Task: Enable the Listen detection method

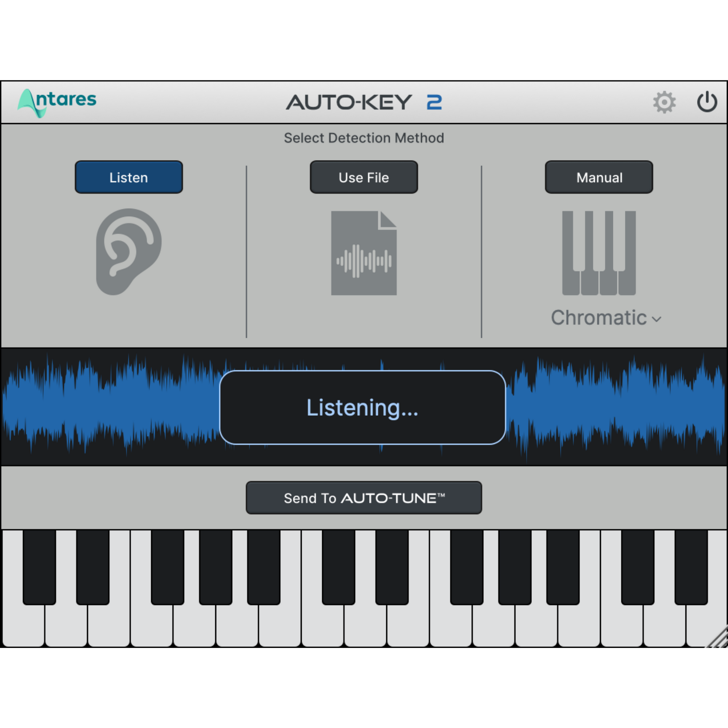Action: click(128, 177)
